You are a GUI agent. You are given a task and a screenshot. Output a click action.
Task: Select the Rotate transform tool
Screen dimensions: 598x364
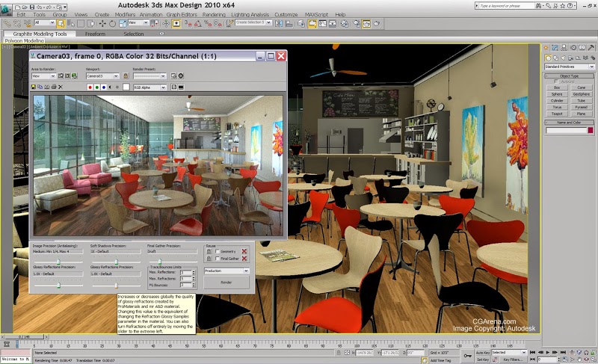click(x=113, y=24)
